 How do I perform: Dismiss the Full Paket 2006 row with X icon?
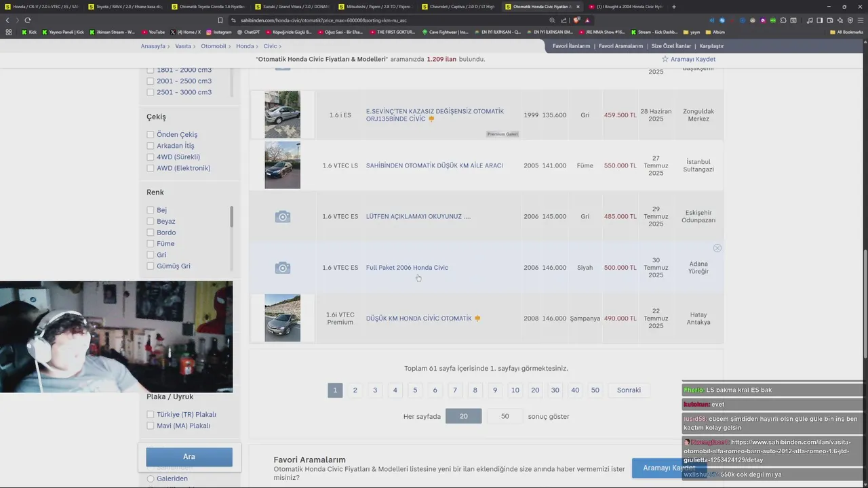coord(717,248)
